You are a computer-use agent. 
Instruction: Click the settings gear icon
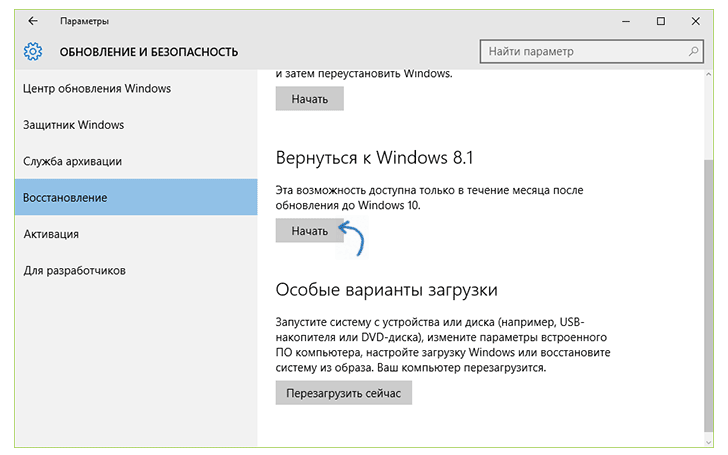[33, 52]
